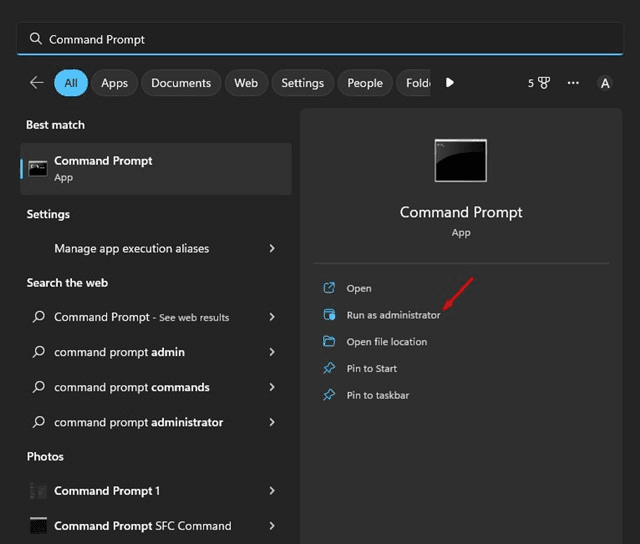Switch to the People filter tab
This screenshot has width=640, height=544.
(365, 83)
